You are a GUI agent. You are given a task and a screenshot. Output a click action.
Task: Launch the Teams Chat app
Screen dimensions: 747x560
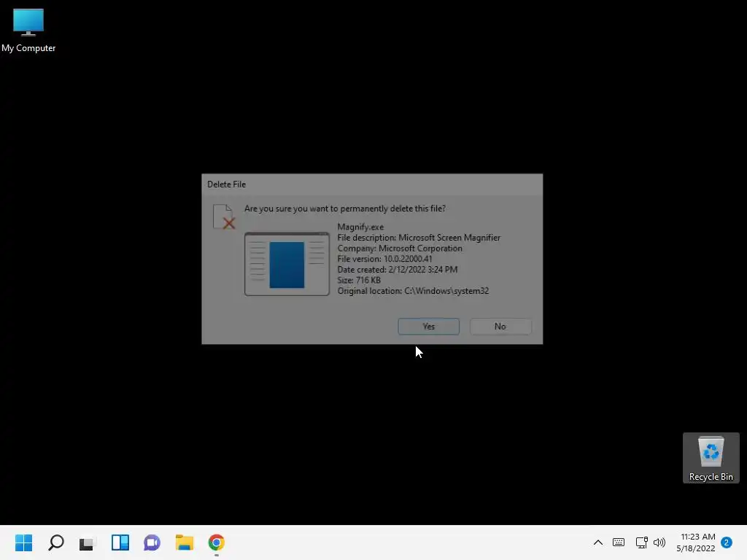coord(152,542)
